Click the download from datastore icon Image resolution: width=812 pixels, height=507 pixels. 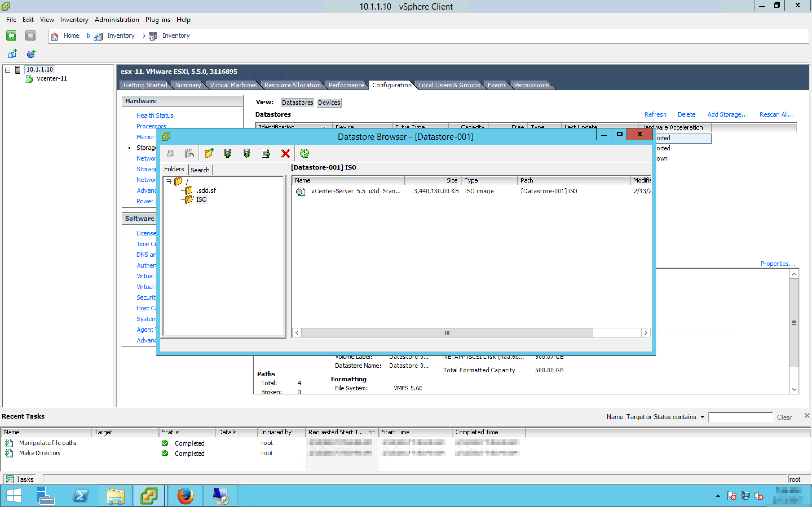pyautogui.click(x=247, y=153)
